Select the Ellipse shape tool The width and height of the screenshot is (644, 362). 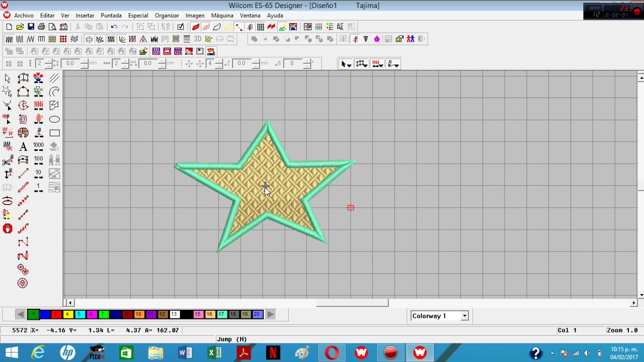[54, 119]
